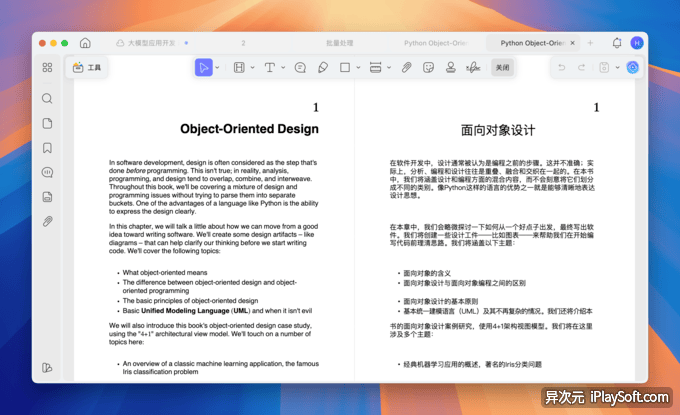Image resolution: width=680 pixels, height=415 pixels.
Task: Click the redo arrow
Action: [582, 67]
